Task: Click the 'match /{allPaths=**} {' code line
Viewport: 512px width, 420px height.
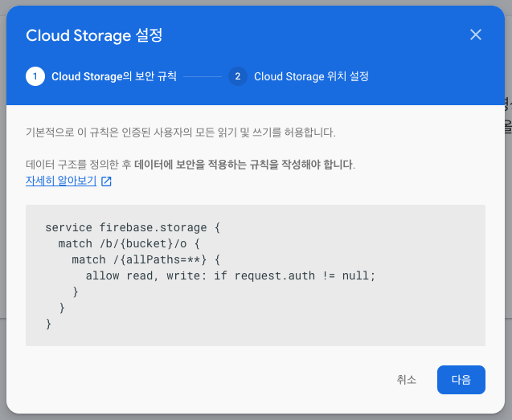Action: tap(146, 259)
